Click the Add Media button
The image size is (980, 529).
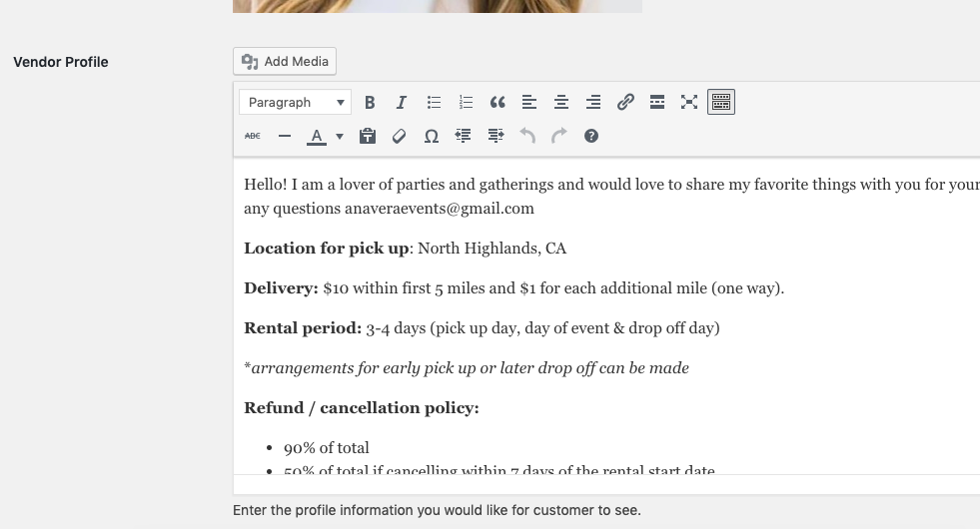(285, 62)
